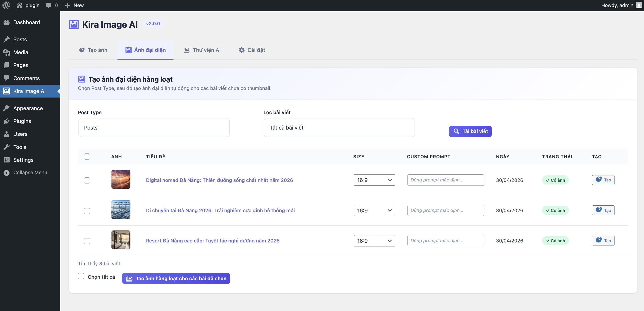Open the Resort Đà Nẵng cao cấp link
This screenshot has width=644, height=311.
(x=213, y=241)
